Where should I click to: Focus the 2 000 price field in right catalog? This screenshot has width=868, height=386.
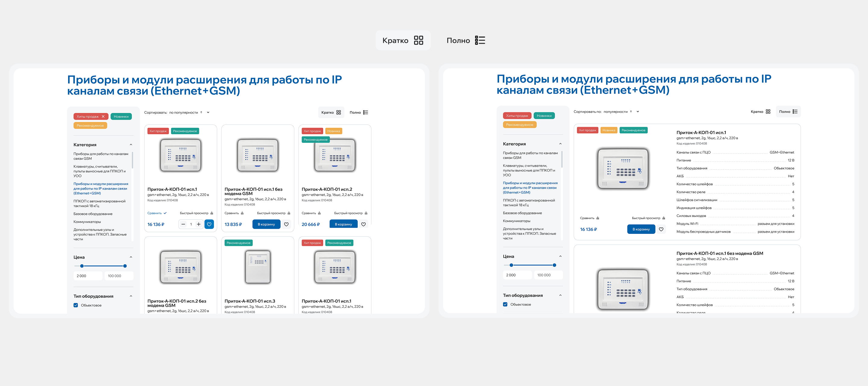(x=517, y=275)
